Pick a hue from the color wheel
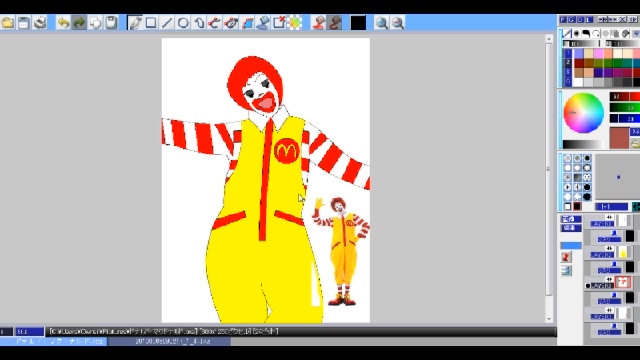 click(583, 113)
